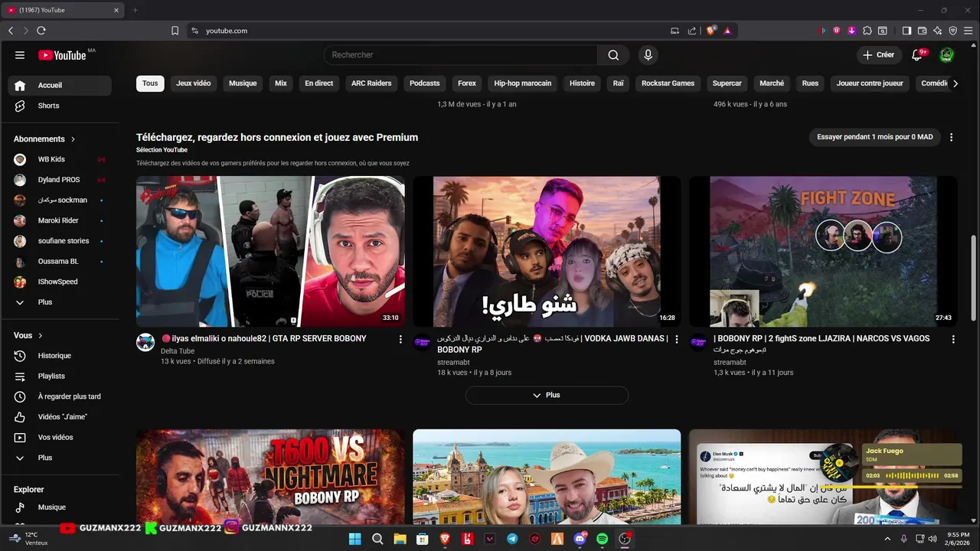980x551 pixels.
Task: Open Discord from the taskbar
Action: click(x=580, y=539)
